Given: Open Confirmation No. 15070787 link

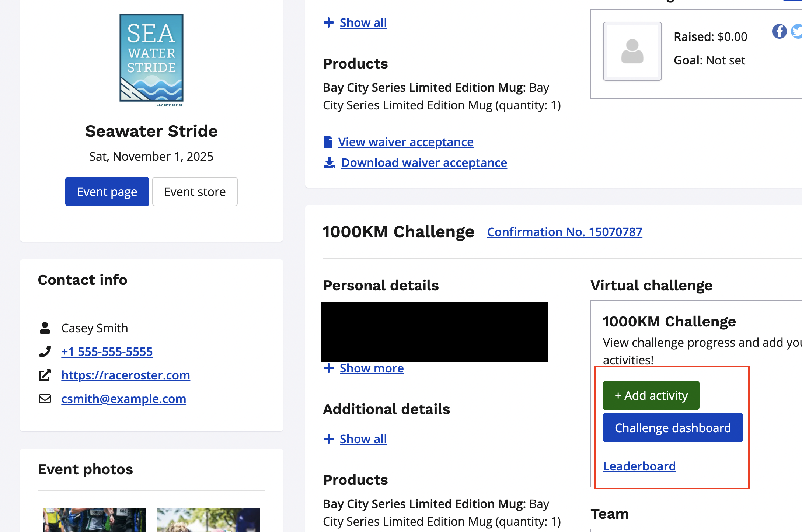Looking at the screenshot, I should 564,232.
